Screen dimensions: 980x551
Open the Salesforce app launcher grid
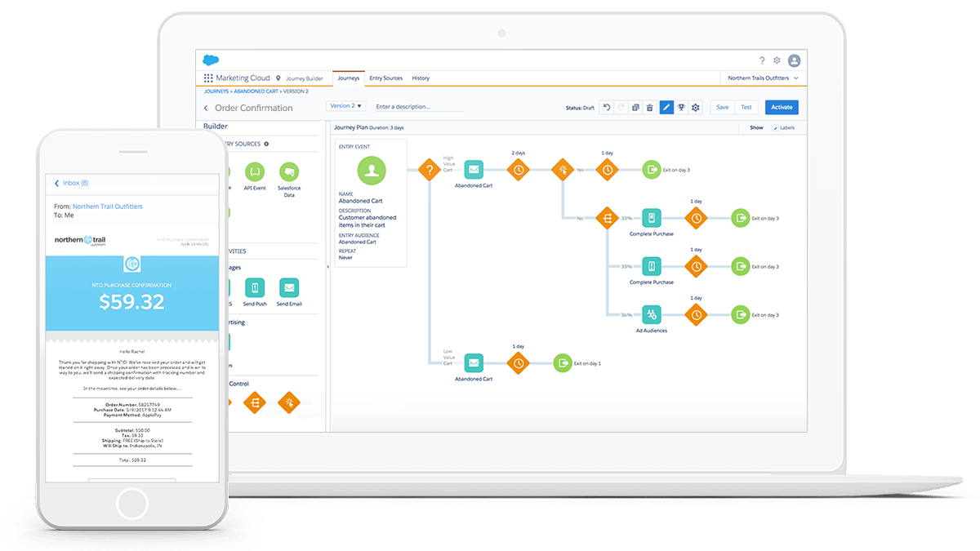click(208, 78)
